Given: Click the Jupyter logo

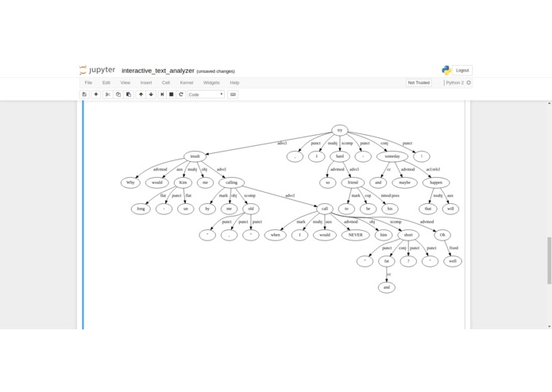Looking at the screenshot, I should [x=97, y=70].
